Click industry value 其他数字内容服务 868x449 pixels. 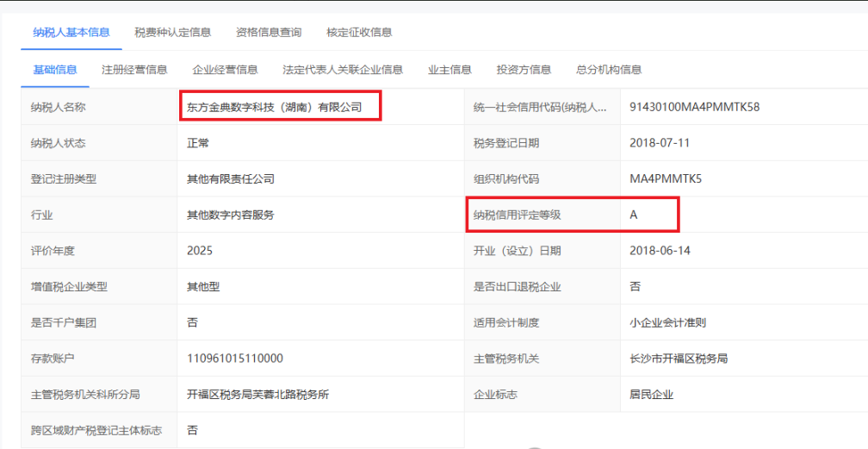pyautogui.click(x=231, y=215)
